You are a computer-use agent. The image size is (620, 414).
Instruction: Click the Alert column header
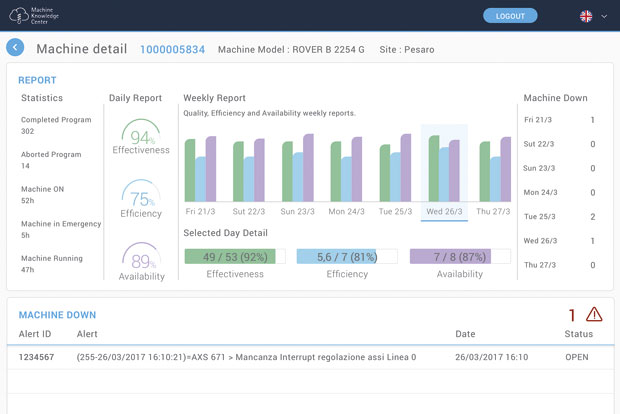[87, 334]
